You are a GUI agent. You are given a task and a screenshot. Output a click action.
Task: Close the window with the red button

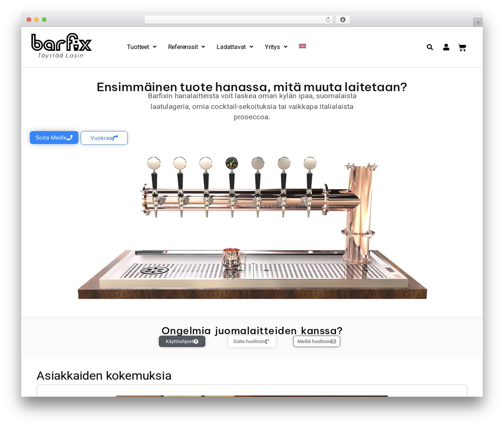point(29,20)
